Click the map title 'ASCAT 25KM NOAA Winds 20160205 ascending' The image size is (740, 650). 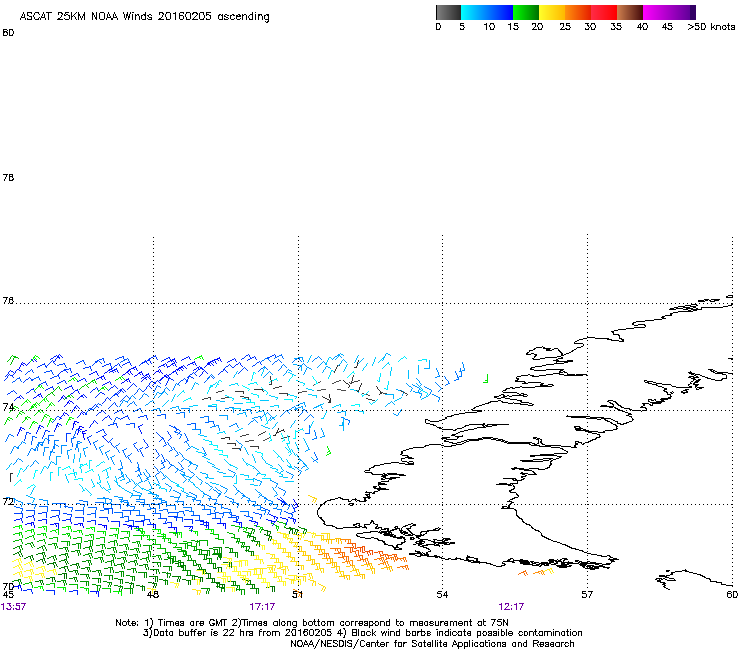coord(144,17)
